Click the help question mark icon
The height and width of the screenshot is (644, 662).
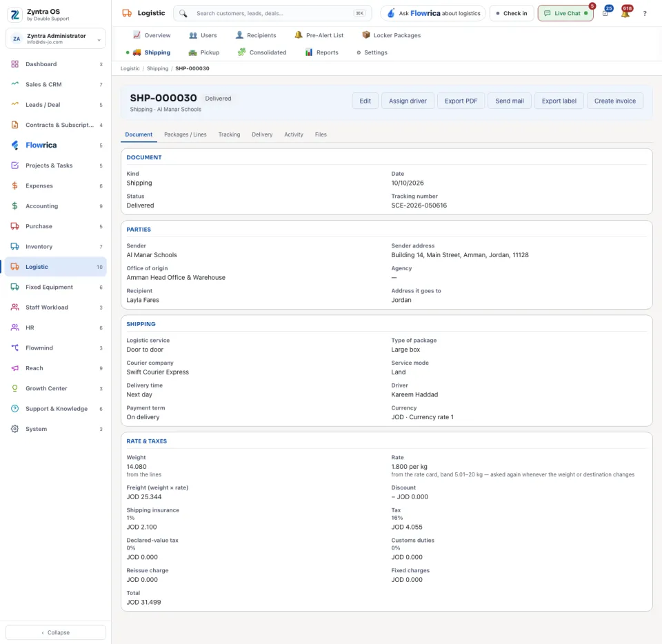point(645,14)
